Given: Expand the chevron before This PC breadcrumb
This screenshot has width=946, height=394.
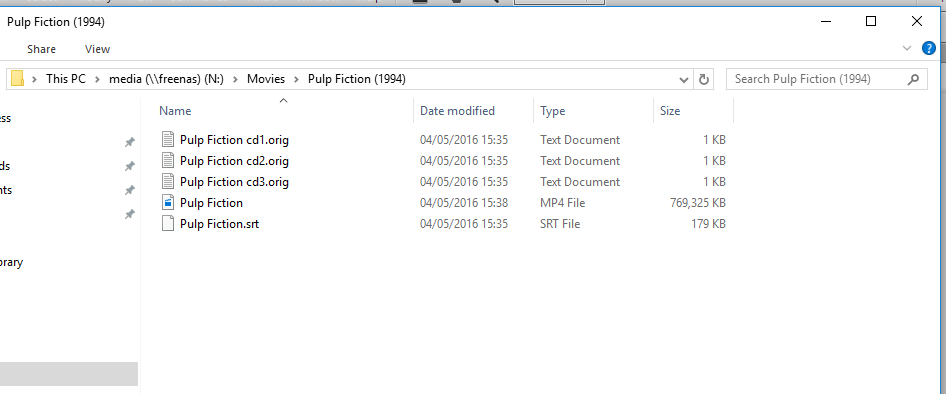Looking at the screenshot, I should coord(35,79).
